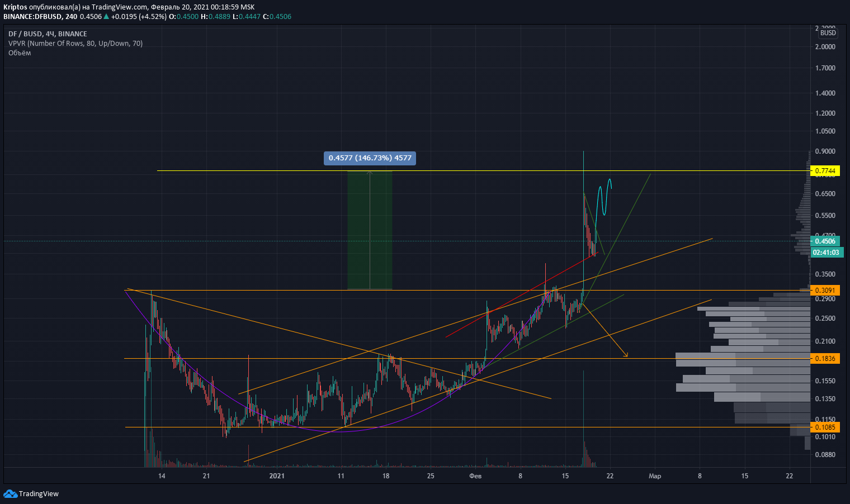The height and width of the screenshot is (504, 850).
Task: Click the 1.7000 price axis label
Action: pyautogui.click(x=825, y=68)
